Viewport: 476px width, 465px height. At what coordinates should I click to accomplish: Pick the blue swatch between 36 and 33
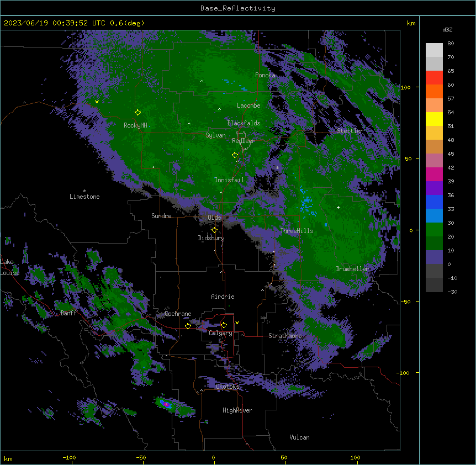434,202
